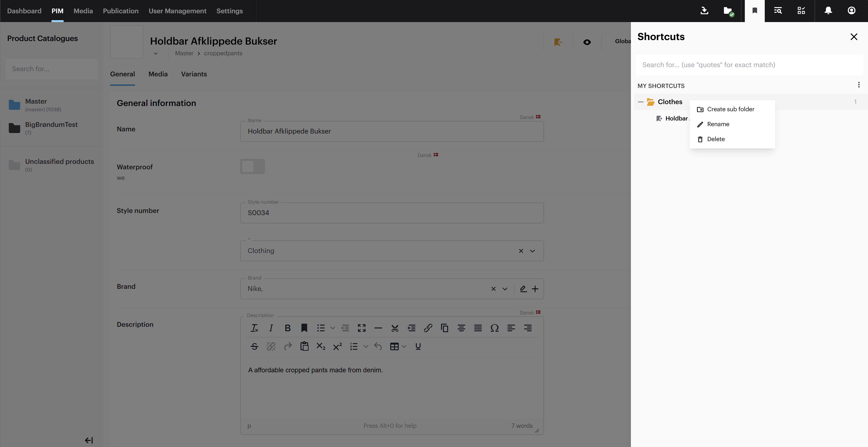The width and height of the screenshot is (868, 447).
Task: Insert link in the description editor
Action: 428,328
